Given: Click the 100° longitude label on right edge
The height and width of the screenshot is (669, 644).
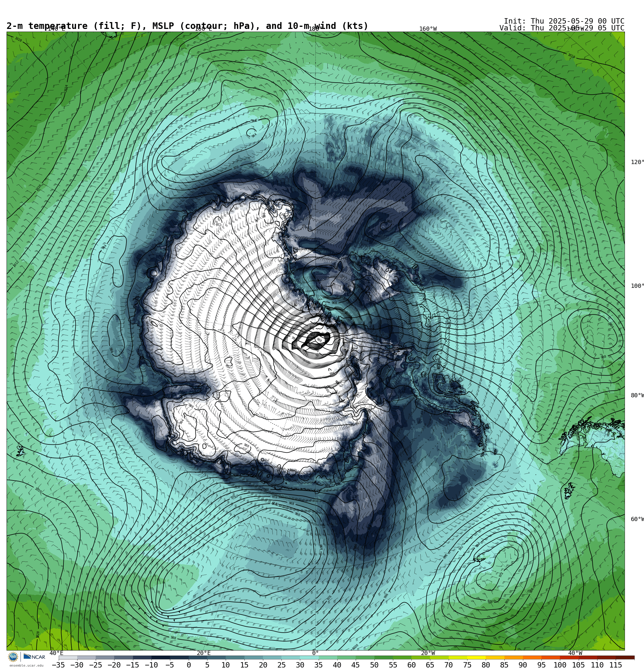Looking at the screenshot, I should pyautogui.click(x=637, y=286).
